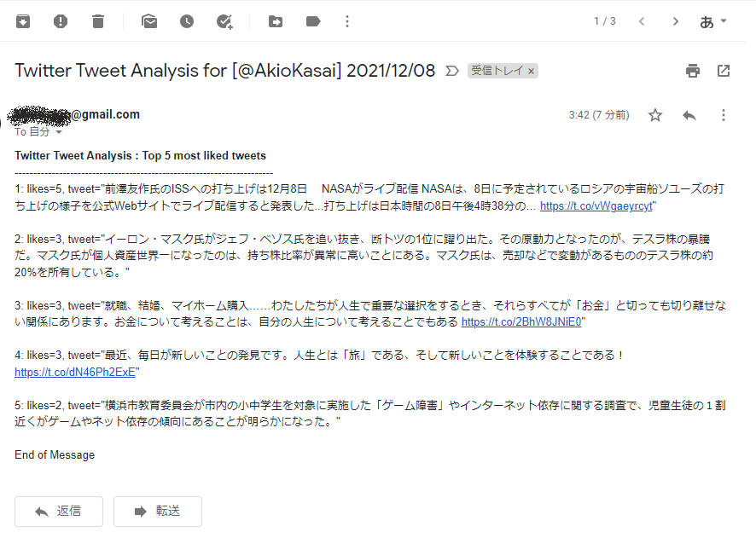Viewport: 756px width, 538px height.
Task: Click the importance marker beside the subject
Action: [451, 71]
